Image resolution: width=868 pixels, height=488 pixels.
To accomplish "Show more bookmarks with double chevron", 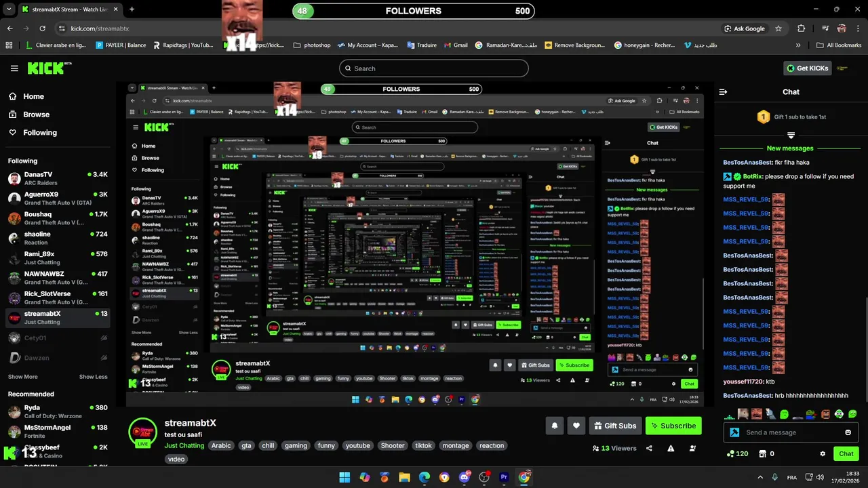I will (798, 45).
